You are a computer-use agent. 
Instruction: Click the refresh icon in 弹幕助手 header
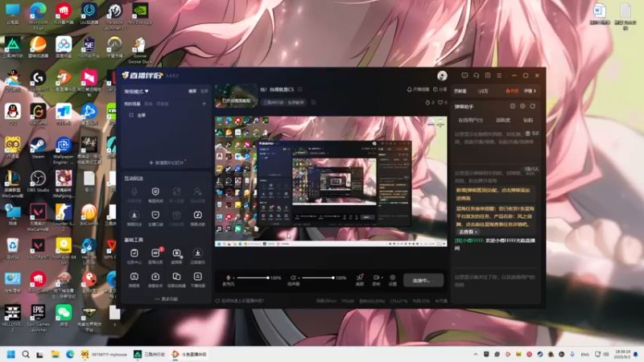click(533, 106)
